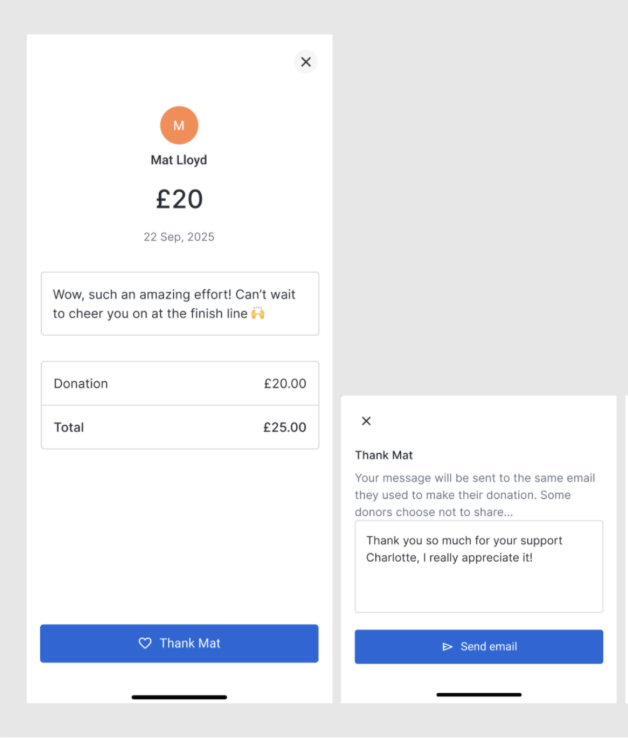This screenshot has height=738, width=628.
Task: Select the donor message about the finish line
Action: pos(179,304)
